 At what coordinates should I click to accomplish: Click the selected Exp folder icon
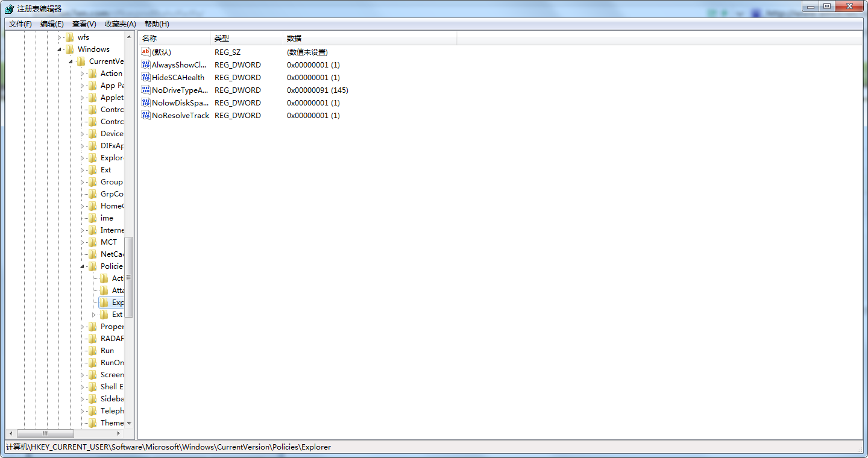pyautogui.click(x=104, y=303)
